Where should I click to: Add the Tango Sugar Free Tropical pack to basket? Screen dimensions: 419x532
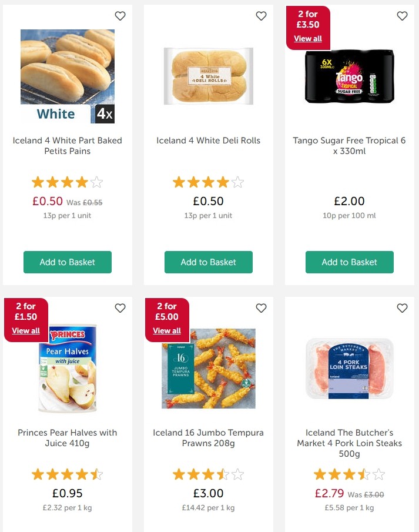click(349, 262)
